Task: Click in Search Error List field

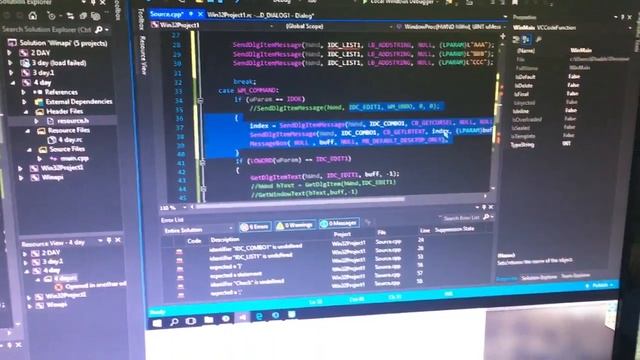Action: (x=461, y=218)
